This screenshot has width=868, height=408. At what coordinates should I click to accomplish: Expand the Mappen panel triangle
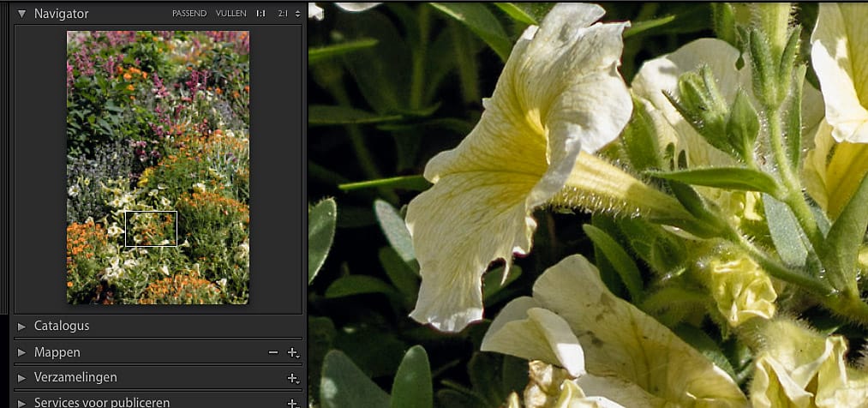click(x=21, y=352)
